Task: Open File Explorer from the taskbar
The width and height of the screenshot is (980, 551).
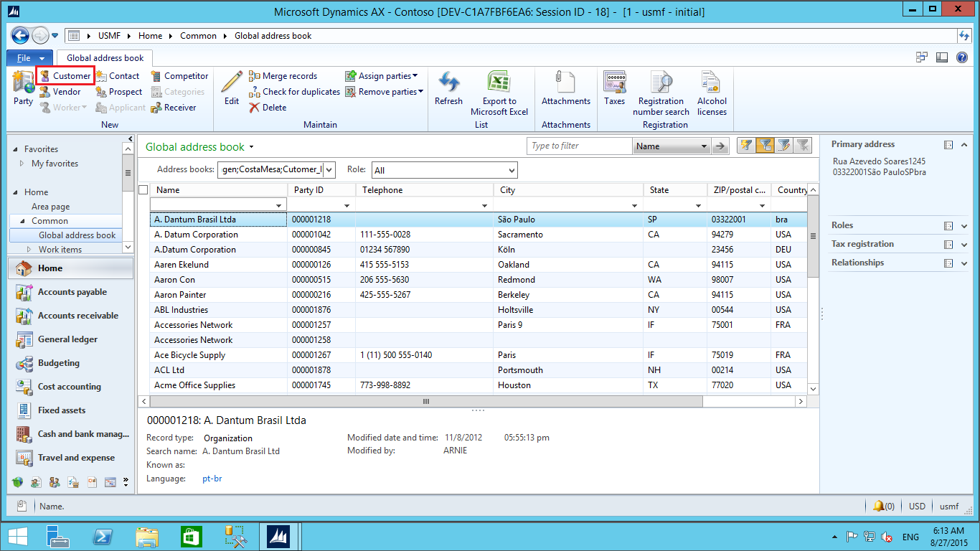Action: 147,537
